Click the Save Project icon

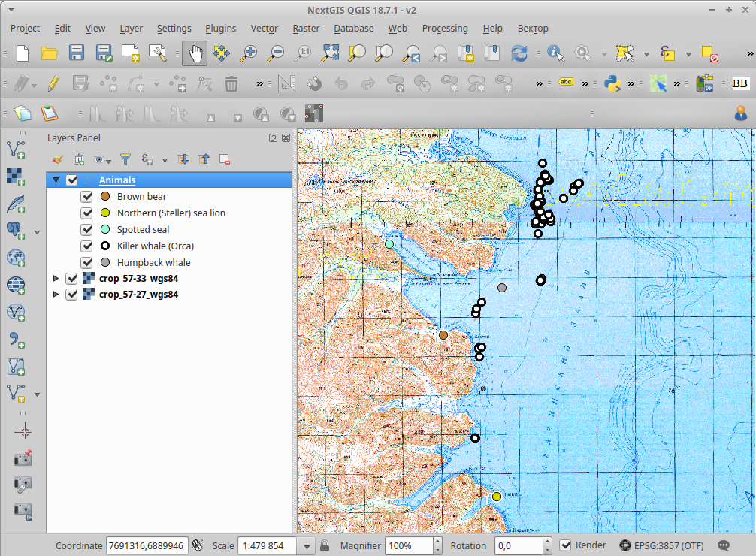click(77, 53)
